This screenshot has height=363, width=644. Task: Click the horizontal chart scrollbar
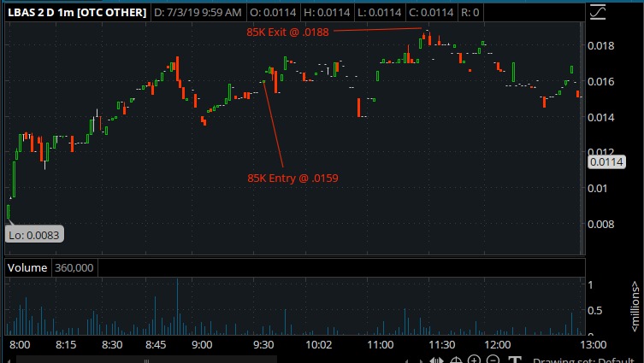click(146, 360)
